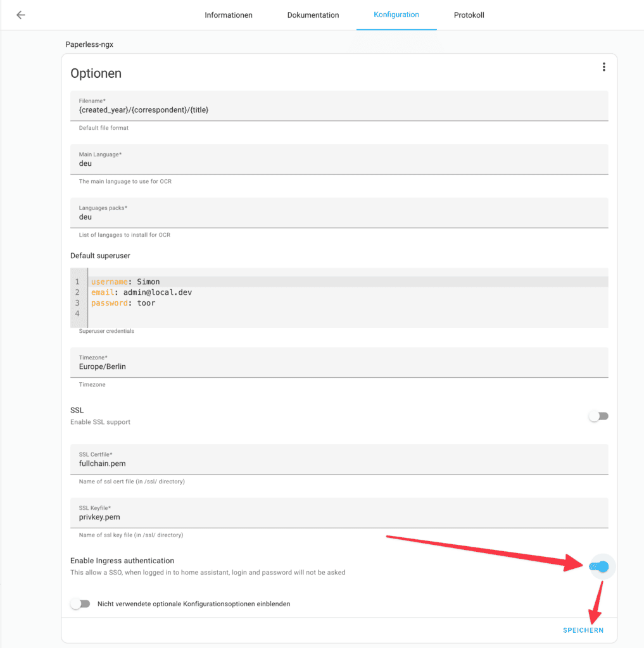Screen dimensions: 644x648
Task: View the Protokoll tab
Action: [469, 15]
